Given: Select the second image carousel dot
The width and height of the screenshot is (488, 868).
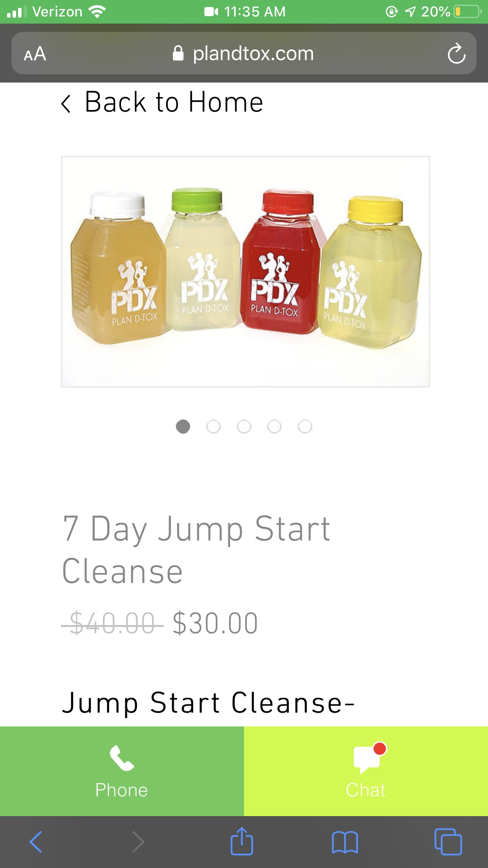Looking at the screenshot, I should (x=213, y=427).
